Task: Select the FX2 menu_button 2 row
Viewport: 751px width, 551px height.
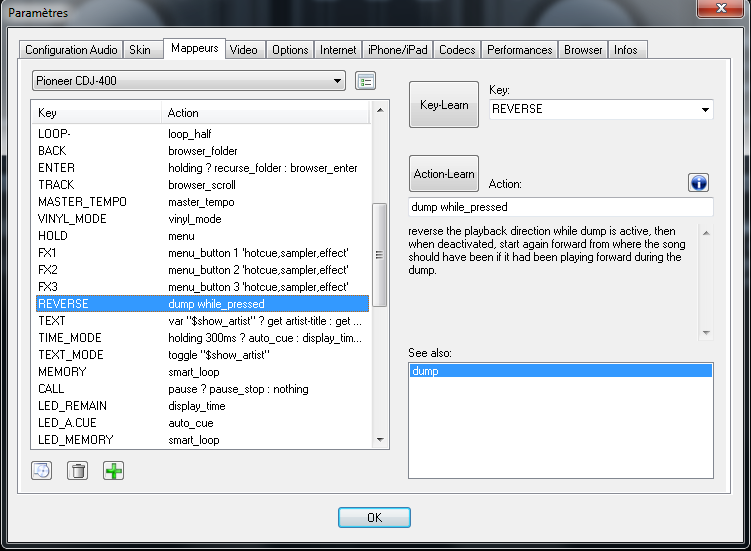Action: 202,270
